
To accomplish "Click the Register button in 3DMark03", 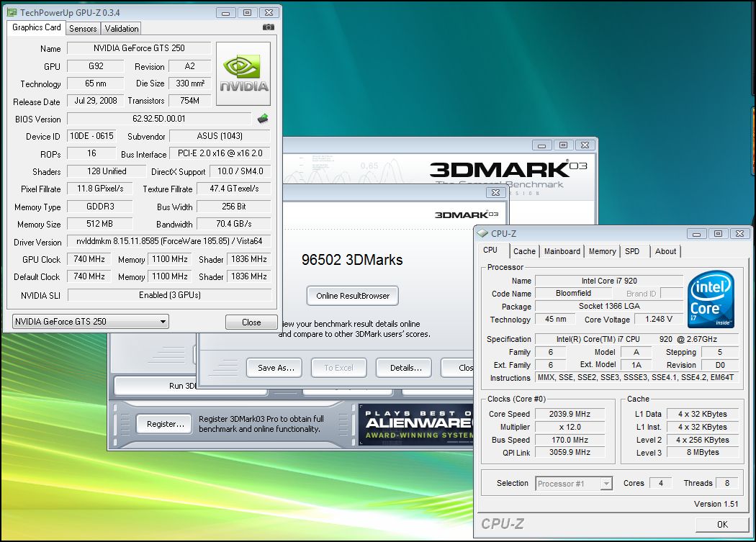I will pyautogui.click(x=165, y=424).
